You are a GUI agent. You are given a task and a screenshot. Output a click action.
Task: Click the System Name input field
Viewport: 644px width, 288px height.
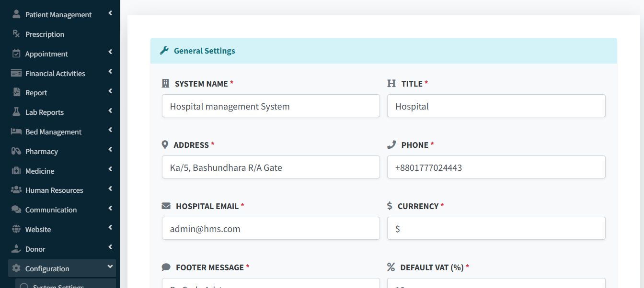coord(271,106)
